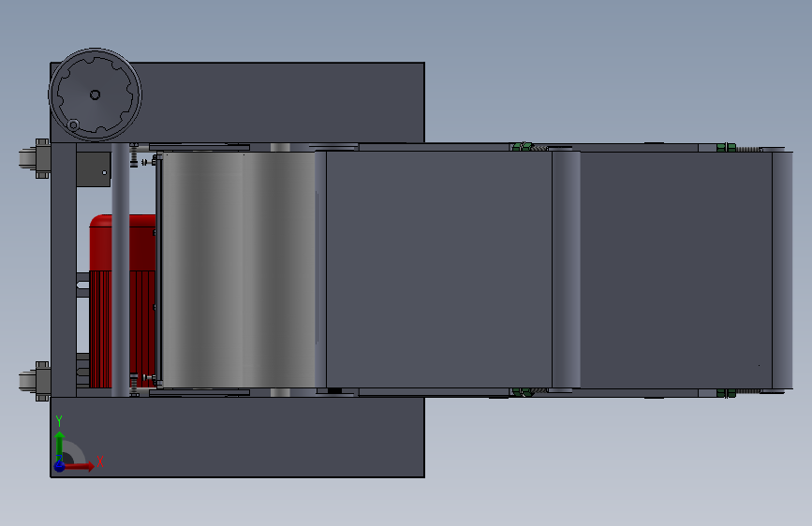Select the middle idler roller across the belt
The height and width of the screenshot is (526, 812).
[x=566, y=270]
